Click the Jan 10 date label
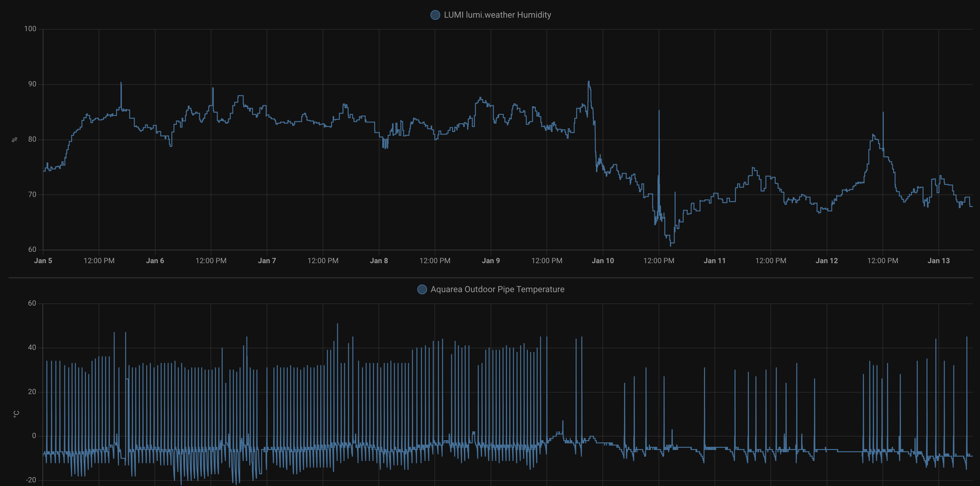Screen dimensions: 980x486 603,261
